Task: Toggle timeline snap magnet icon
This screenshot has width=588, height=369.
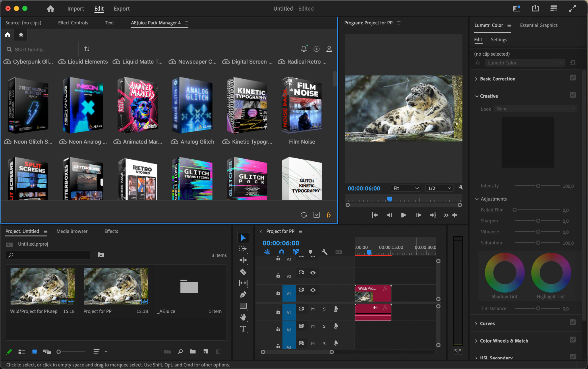Action: point(281,252)
